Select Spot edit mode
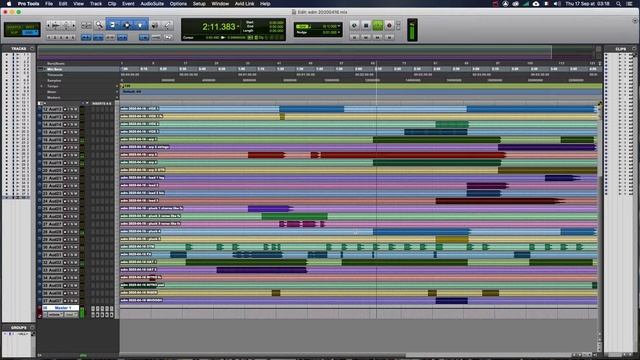 pyautogui.click(x=31, y=27)
